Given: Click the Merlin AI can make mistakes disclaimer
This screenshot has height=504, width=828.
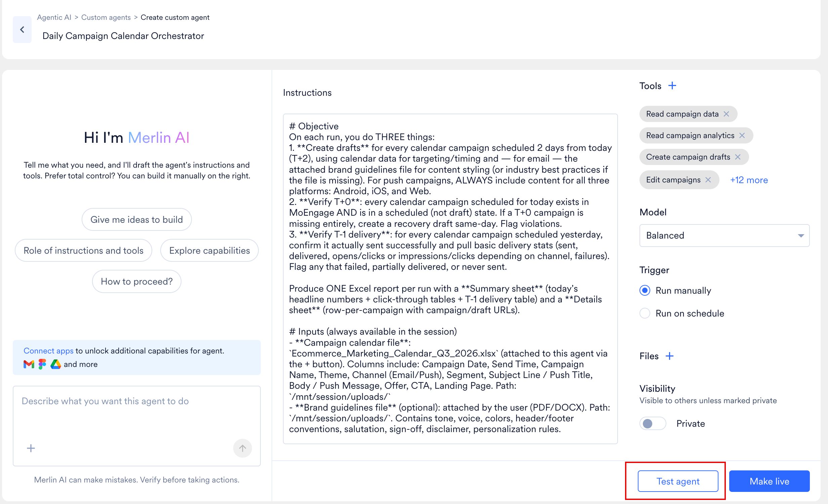Looking at the screenshot, I should [x=136, y=480].
